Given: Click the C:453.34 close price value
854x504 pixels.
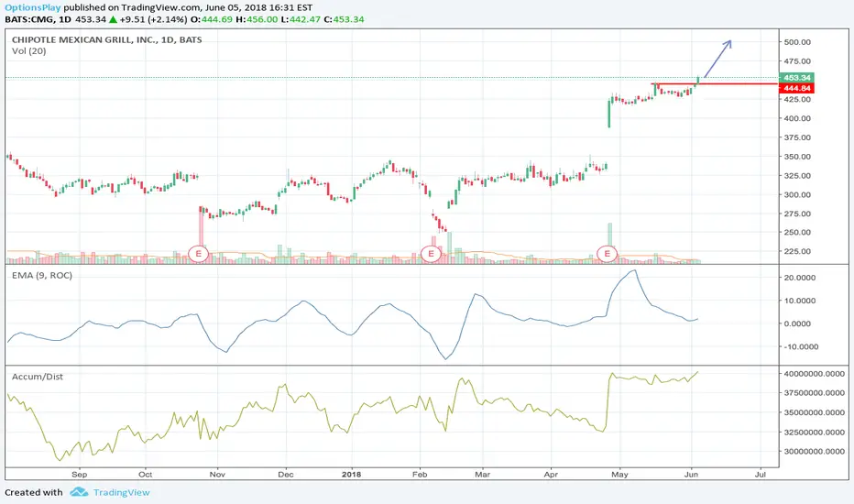Looking at the screenshot, I should tap(344, 19).
